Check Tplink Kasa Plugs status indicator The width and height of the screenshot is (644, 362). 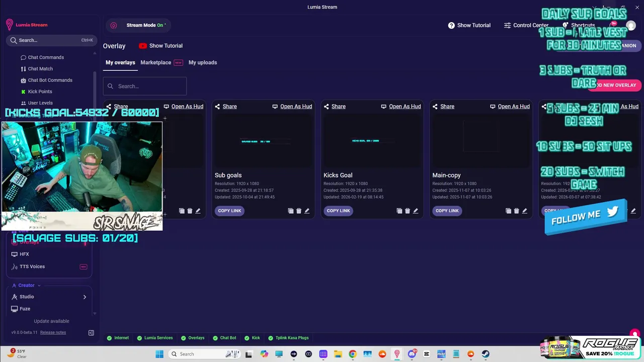tap(288, 338)
